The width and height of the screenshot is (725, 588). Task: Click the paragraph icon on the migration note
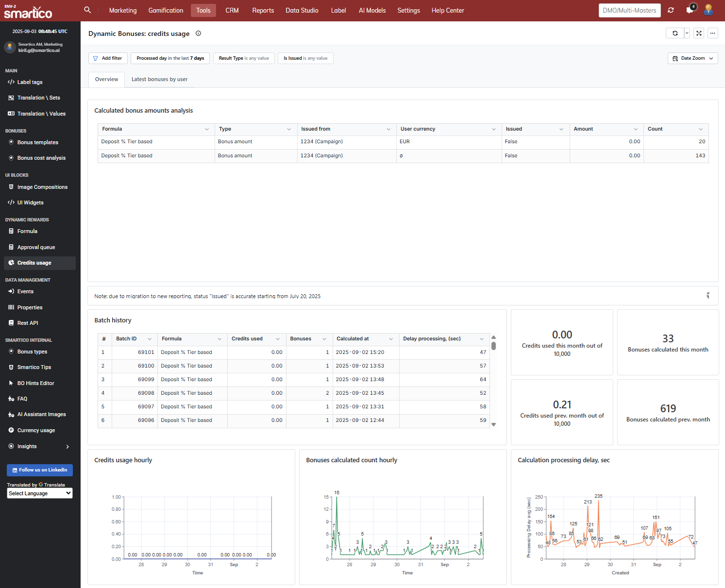(708, 296)
